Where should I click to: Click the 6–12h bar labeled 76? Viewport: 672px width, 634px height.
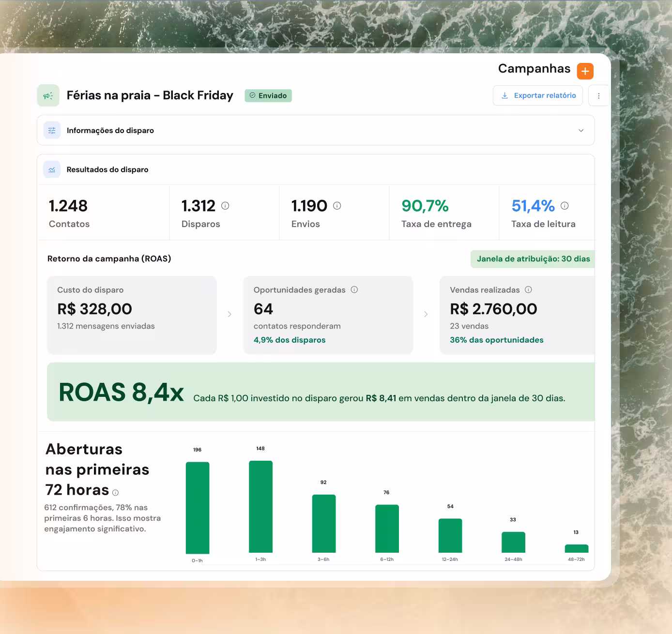pyautogui.click(x=387, y=528)
